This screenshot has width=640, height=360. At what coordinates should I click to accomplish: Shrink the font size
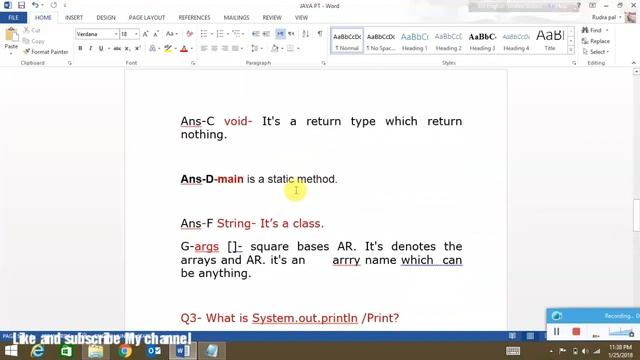pos(156,34)
